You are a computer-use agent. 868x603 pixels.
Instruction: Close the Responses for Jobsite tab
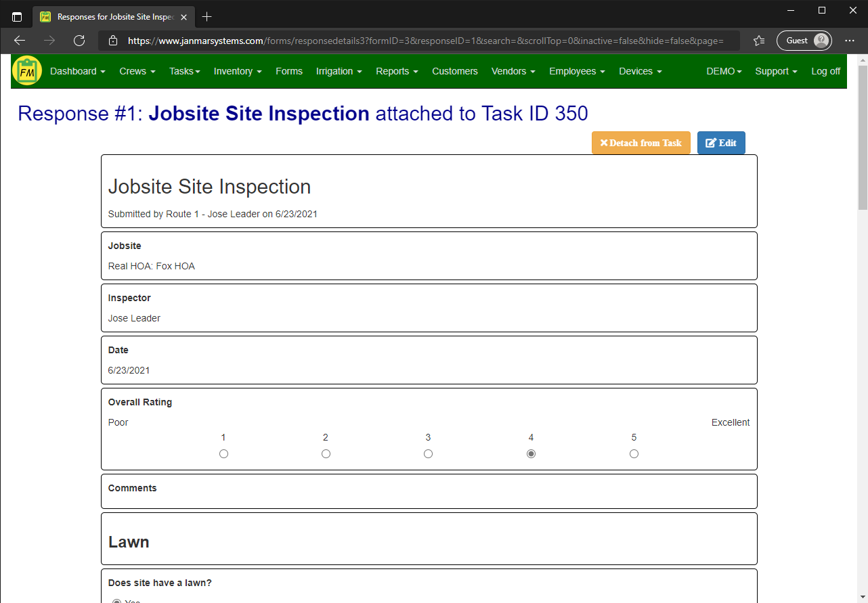184,17
